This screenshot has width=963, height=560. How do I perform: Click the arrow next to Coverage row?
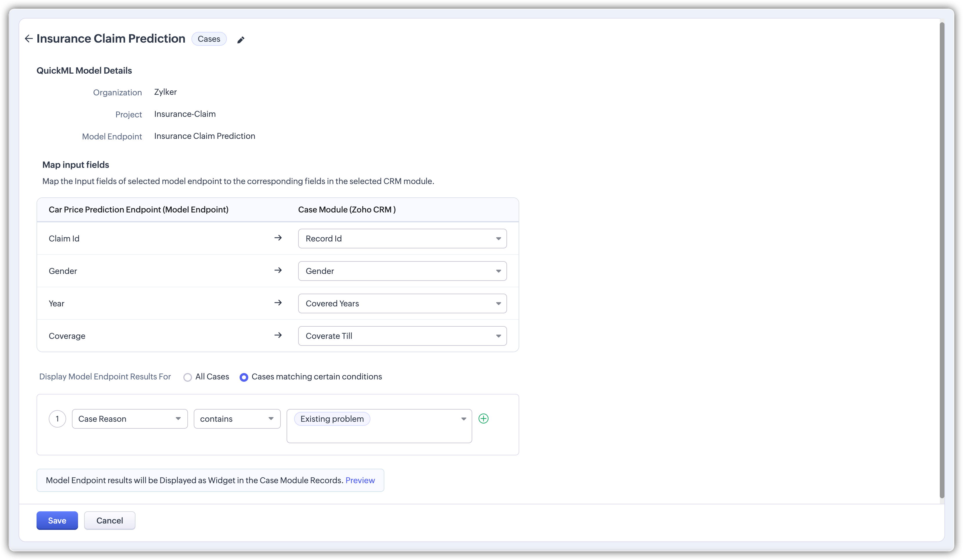click(278, 335)
